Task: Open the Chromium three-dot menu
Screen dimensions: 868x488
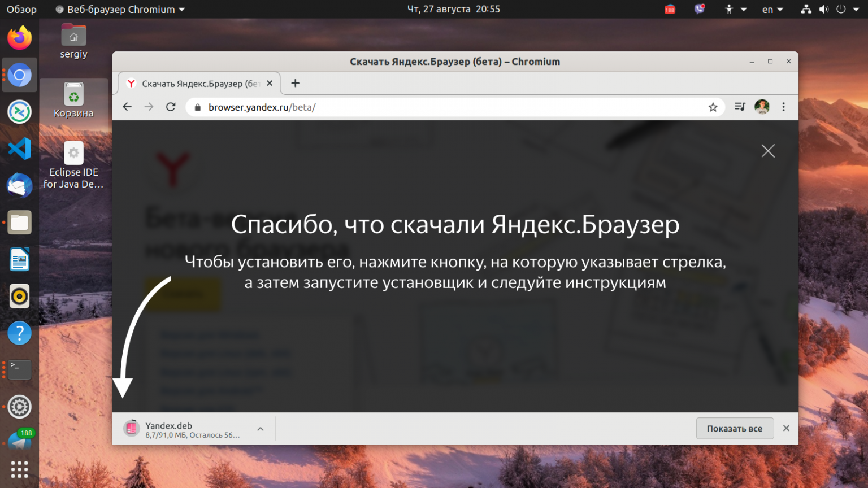Action: click(784, 107)
